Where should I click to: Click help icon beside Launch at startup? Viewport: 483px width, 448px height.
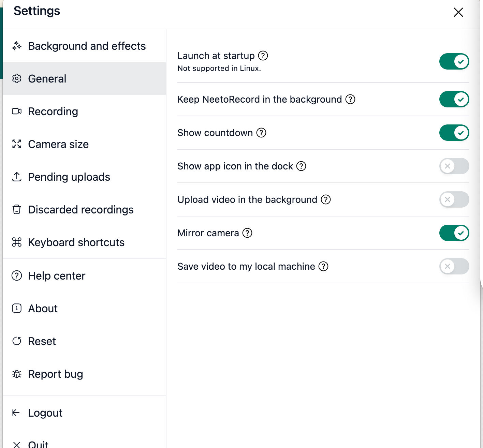click(263, 56)
